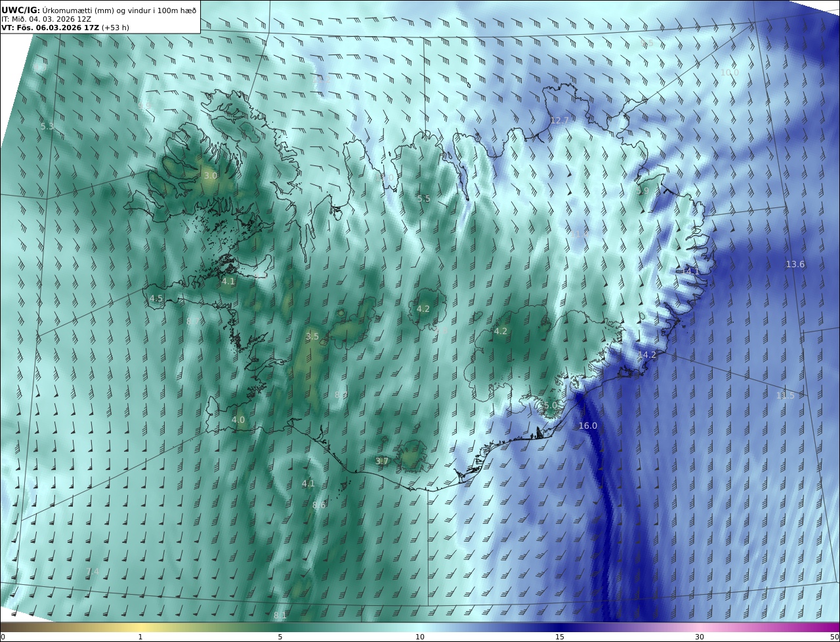This screenshot has width=840, height=642.
Task: Click the 10.0 value label on the map
Action: (730, 73)
